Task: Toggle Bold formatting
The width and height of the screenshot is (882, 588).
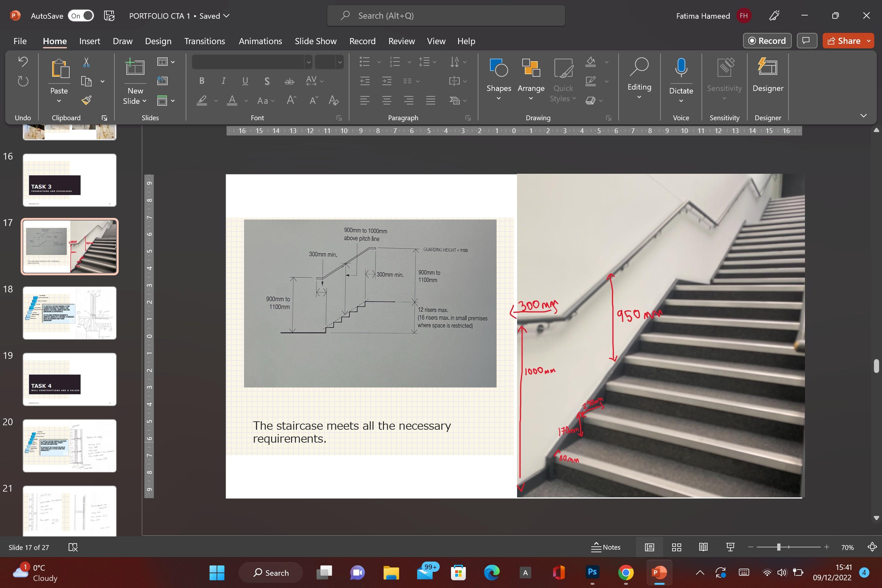Action: [202, 81]
